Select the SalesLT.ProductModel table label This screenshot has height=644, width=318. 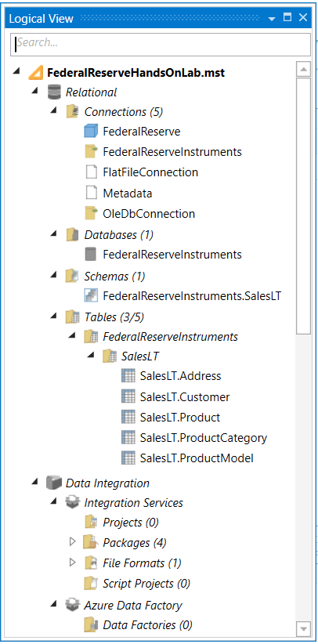[197, 458]
